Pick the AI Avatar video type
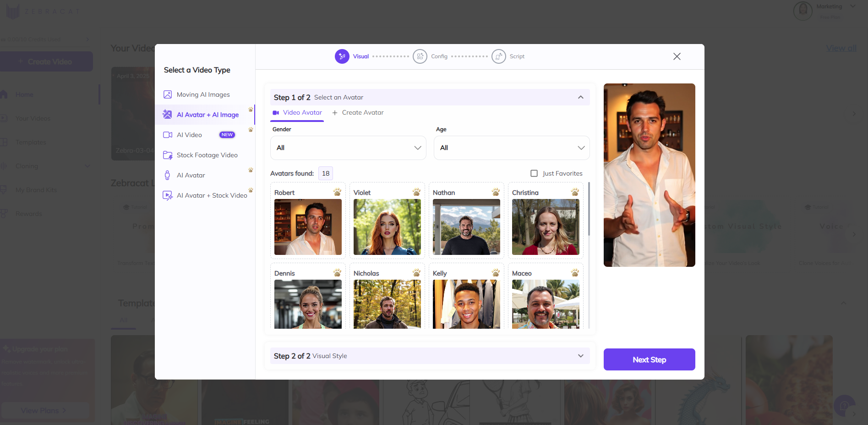 (x=204, y=175)
